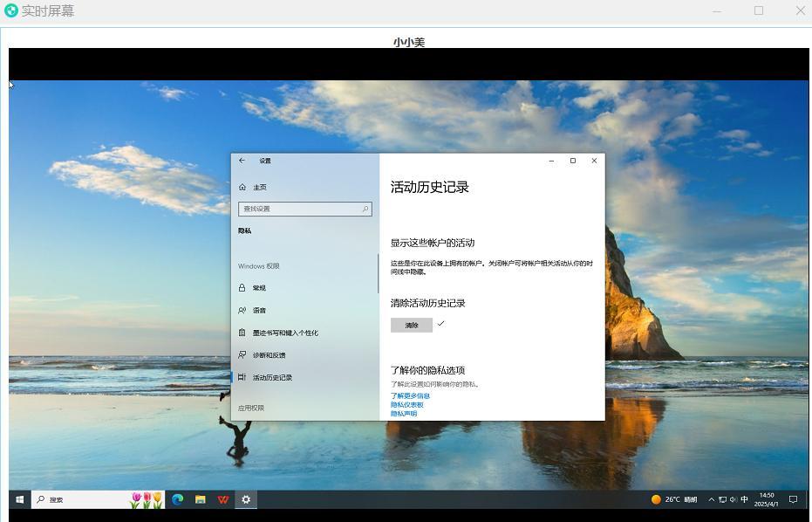Click the search magnifier in 查找设置 box
This screenshot has height=522, width=812.
(x=365, y=209)
